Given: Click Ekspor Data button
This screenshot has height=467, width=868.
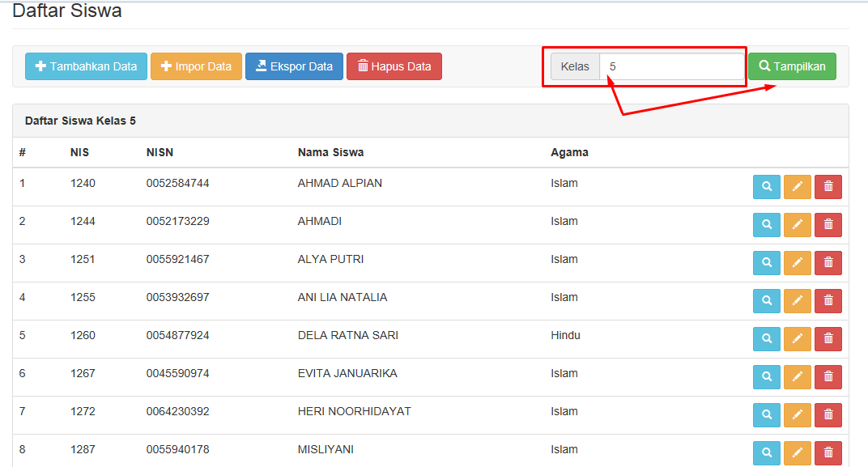Looking at the screenshot, I should point(294,66).
